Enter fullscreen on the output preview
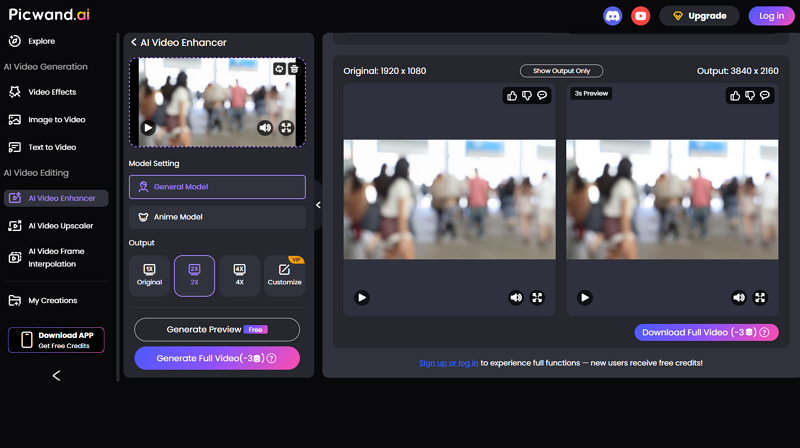Image resolution: width=800 pixels, height=448 pixels. click(x=760, y=297)
